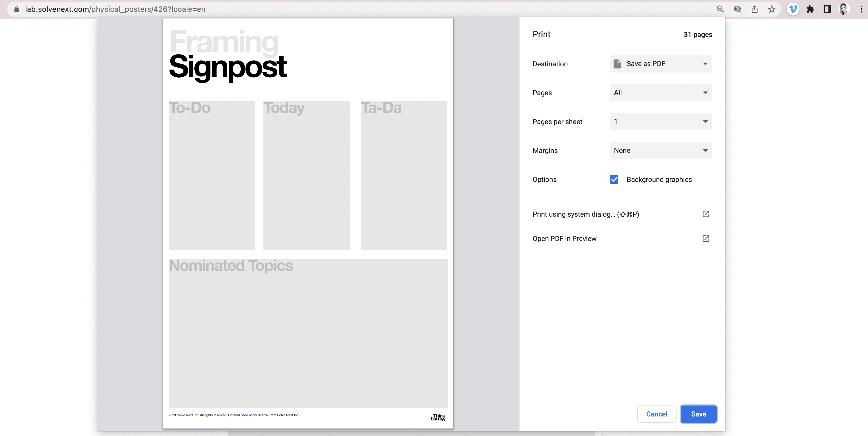Screen dimensions: 868x436
Task: Click Open PDF in Preview
Action: click(564, 239)
